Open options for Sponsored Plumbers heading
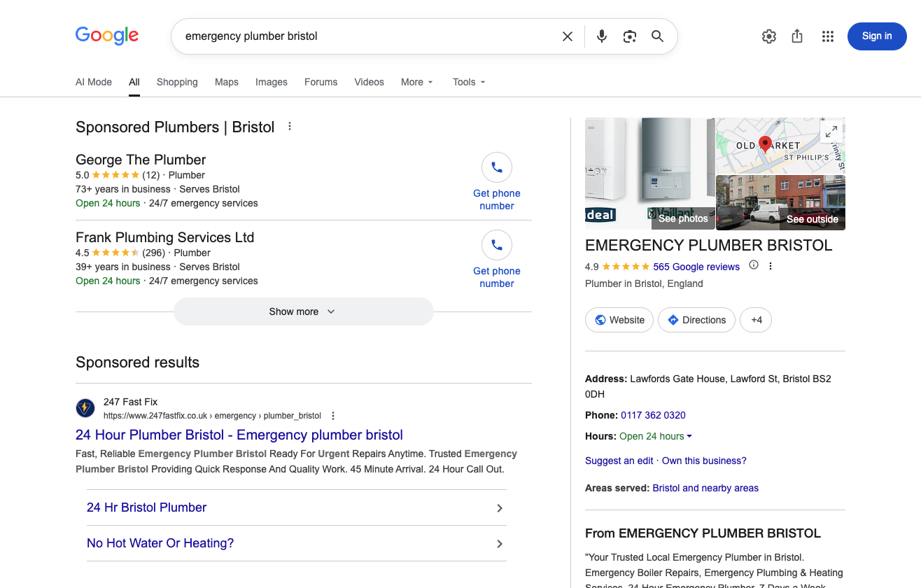 [290, 127]
